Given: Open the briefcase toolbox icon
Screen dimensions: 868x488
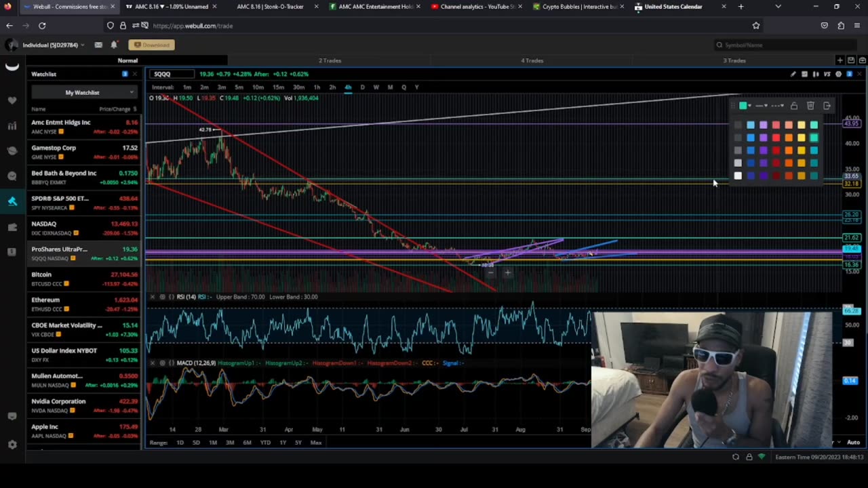Looking at the screenshot, I should click(x=862, y=60).
